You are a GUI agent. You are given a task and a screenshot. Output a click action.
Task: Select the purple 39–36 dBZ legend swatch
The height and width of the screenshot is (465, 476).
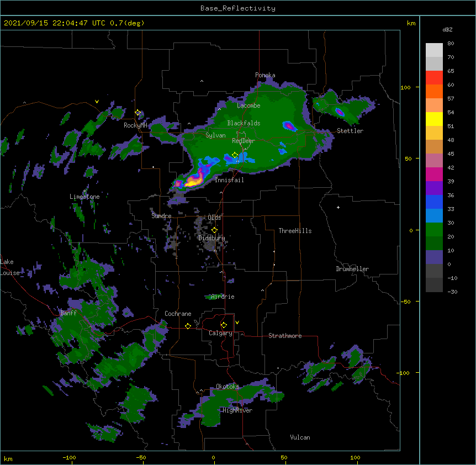click(x=434, y=188)
